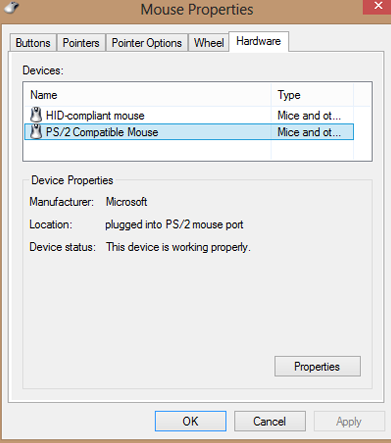Viewport: 391px width, 443px height.
Task: Go to the Pointer Options tab
Action: tap(147, 43)
